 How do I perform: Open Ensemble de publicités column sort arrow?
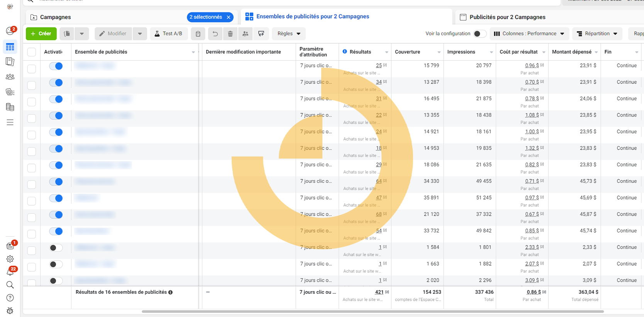(193, 52)
